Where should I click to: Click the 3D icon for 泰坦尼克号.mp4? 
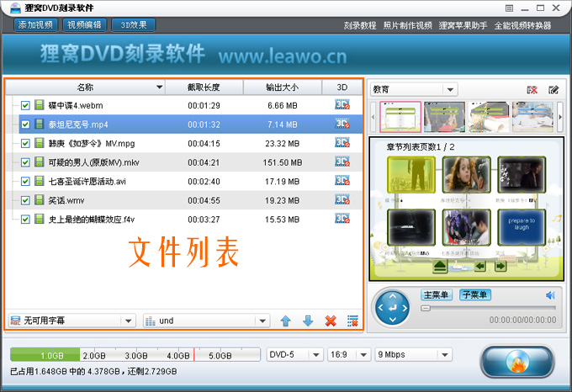342,124
